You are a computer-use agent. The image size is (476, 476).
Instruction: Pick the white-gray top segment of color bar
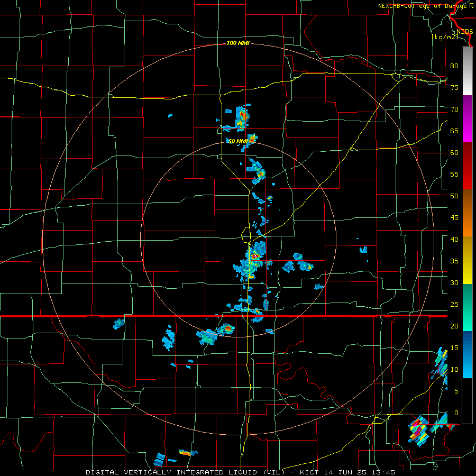(x=467, y=71)
